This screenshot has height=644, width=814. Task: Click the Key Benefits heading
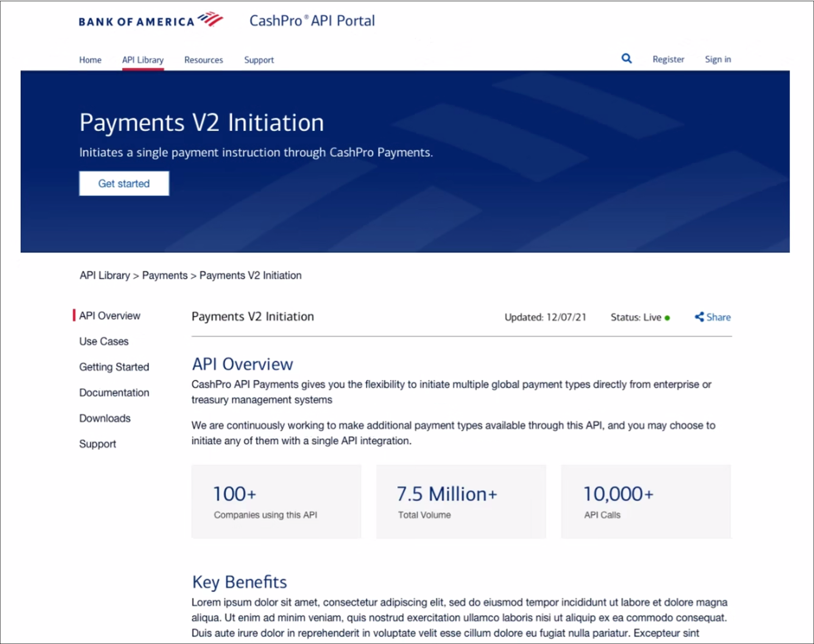240,582
